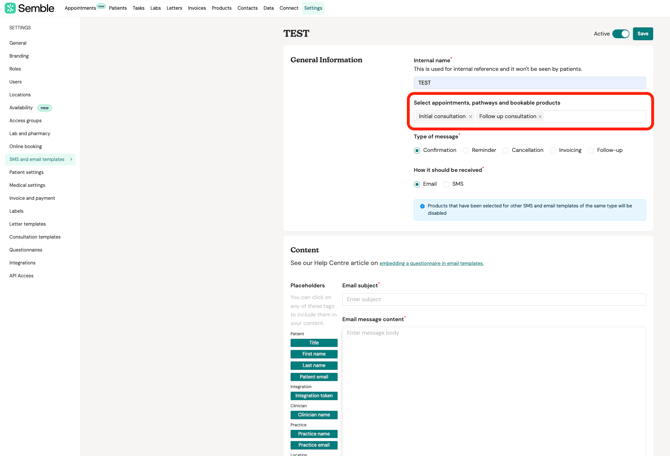Insert the Title placeholder tag

tap(314, 343)
